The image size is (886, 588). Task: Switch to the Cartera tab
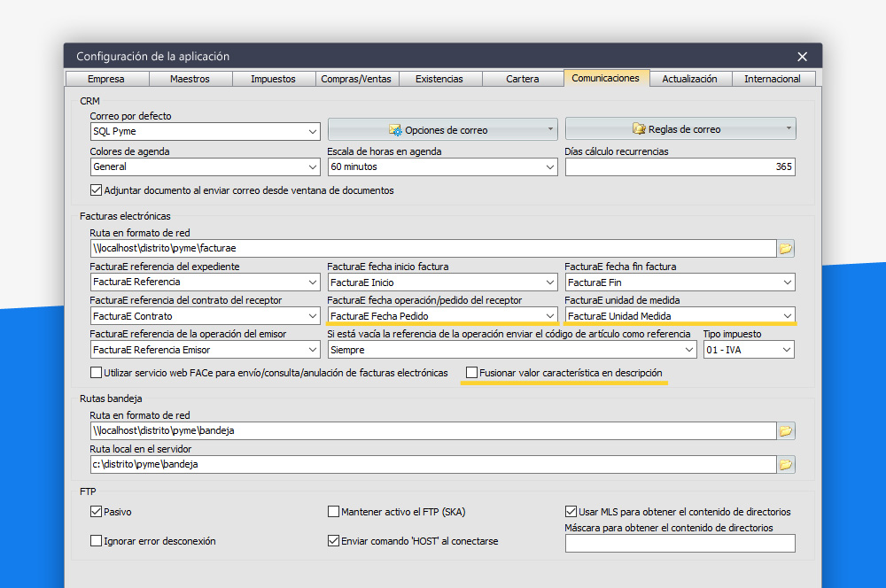pyautogui.click(x=523, y=79)
